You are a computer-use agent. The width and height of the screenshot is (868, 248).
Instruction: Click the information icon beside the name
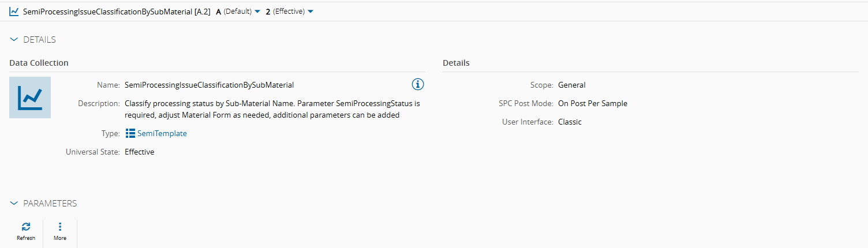(418, 84)
